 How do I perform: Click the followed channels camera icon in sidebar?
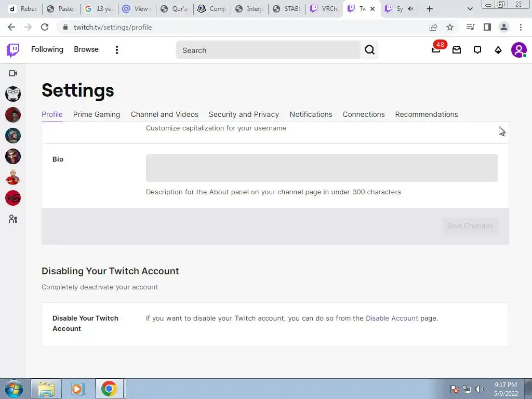coord(13,73)
